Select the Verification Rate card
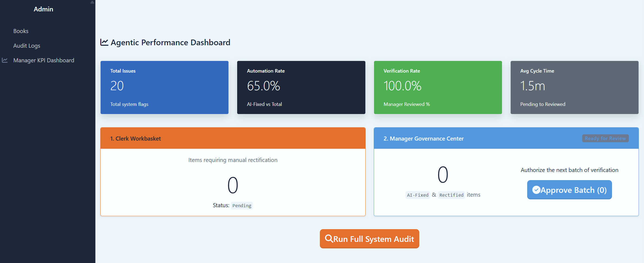This screenshot has height=263, width=644. pyautogui.click(x=438, y=87)
